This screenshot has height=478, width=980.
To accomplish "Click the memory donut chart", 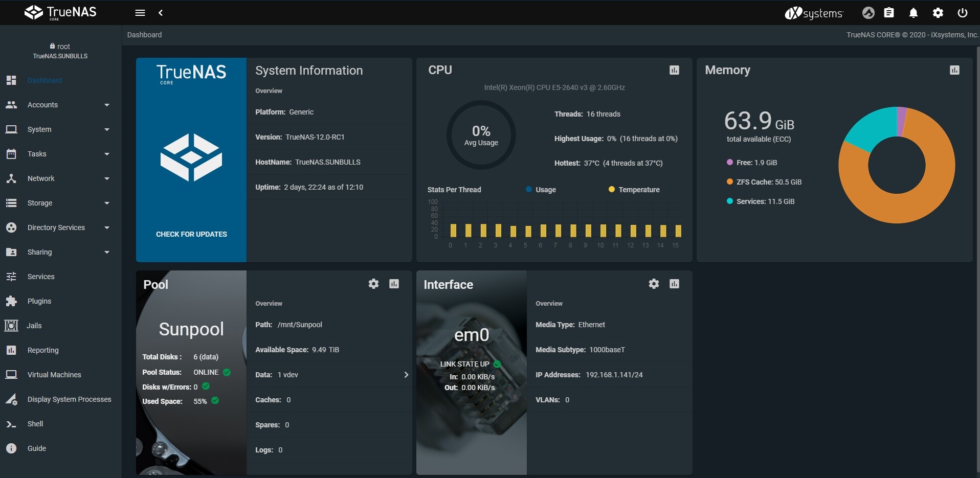I will [897, 165].
